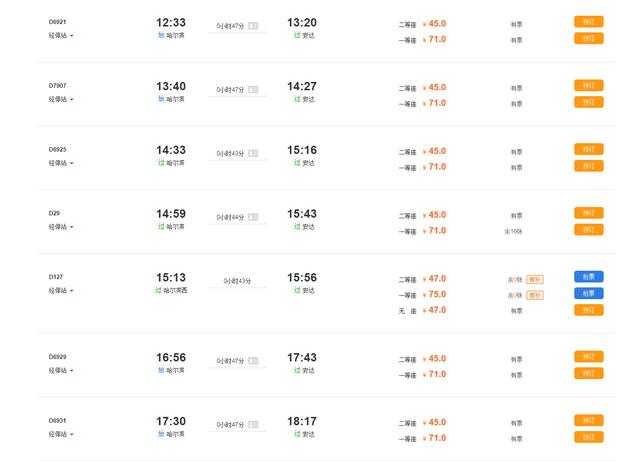
Task: Book 一等座 on train D29
Action: (588, 230)
